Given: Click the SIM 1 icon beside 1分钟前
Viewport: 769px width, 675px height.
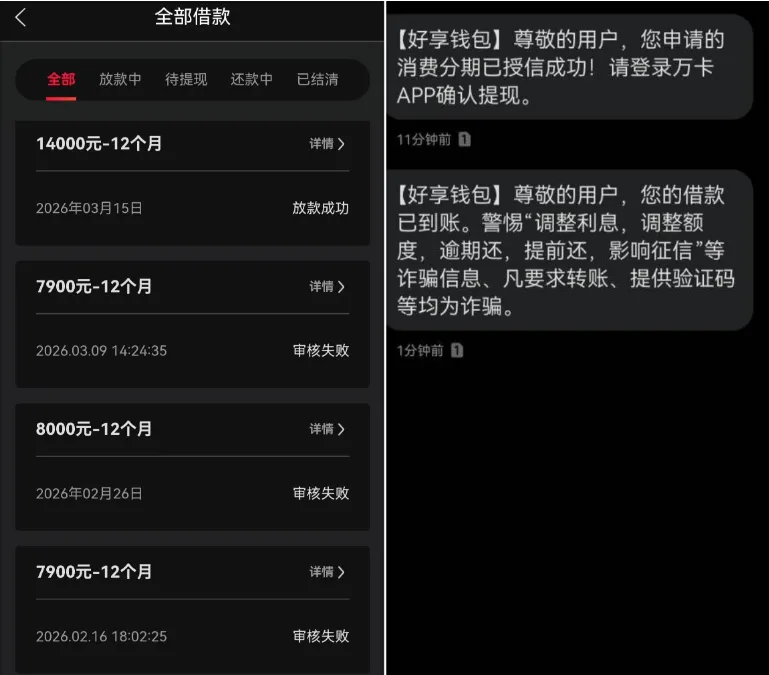Looking at the screenshot, I should pos(457,351).
